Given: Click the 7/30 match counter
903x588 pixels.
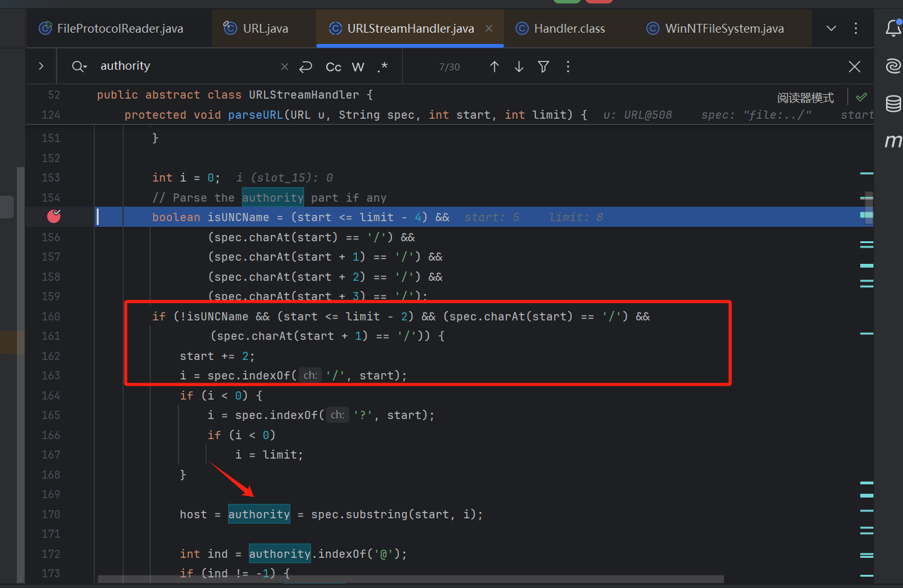Looking at the screenshot, I should [449, 67].
